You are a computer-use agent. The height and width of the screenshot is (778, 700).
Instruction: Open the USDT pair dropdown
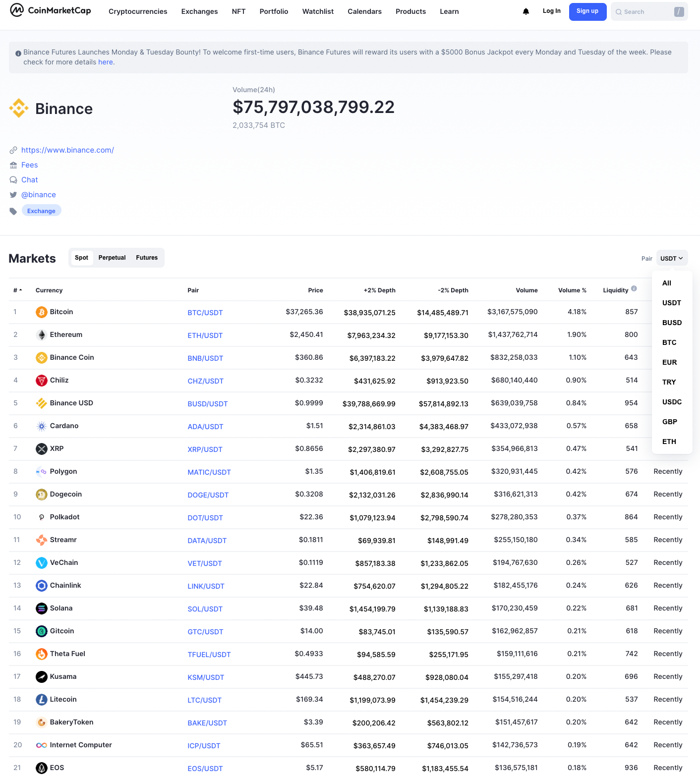point(672,258)
